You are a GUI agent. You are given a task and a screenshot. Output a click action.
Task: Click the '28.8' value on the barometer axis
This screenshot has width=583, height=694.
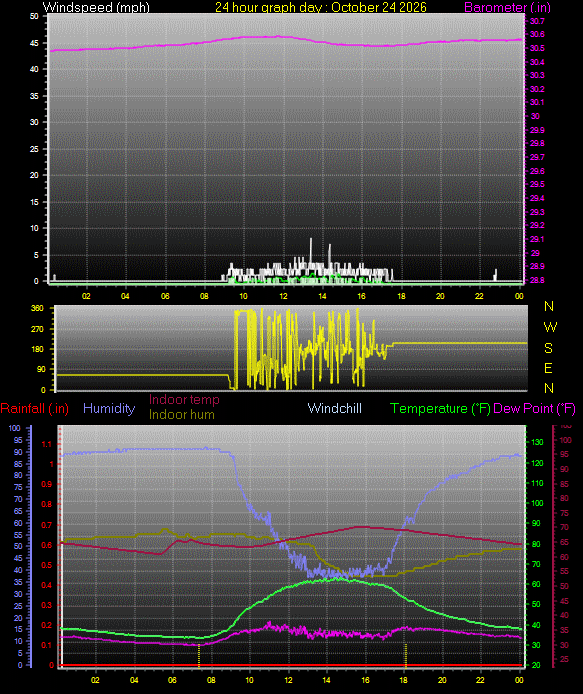point(537,280)
